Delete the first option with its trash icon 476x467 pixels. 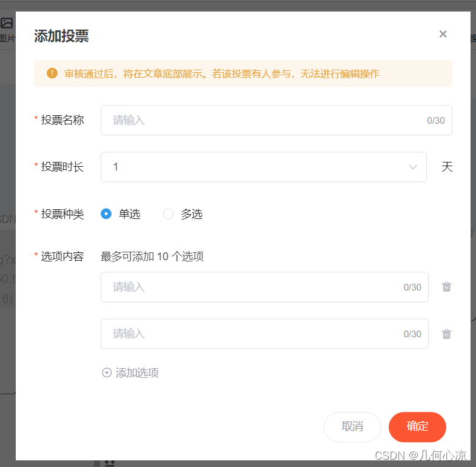(x=446, y=287)
